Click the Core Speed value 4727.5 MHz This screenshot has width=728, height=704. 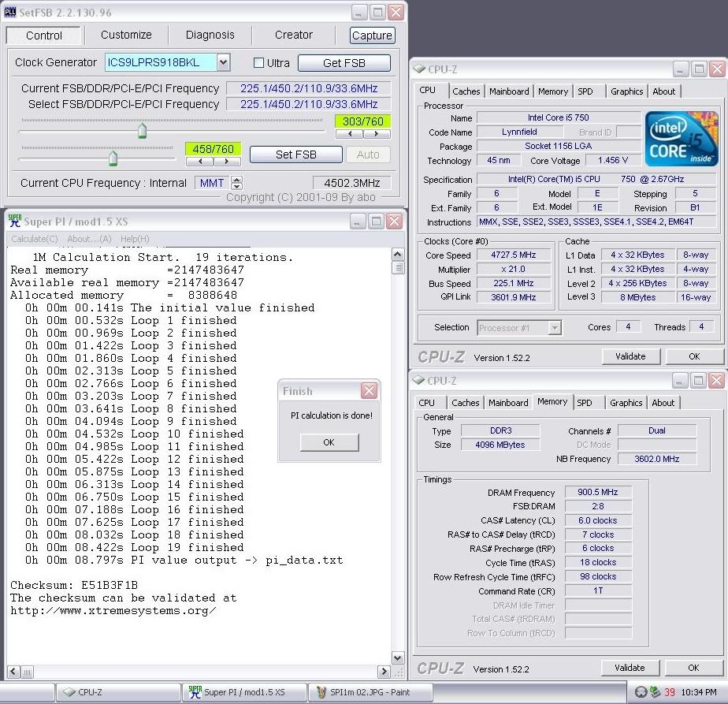(514, 255)
